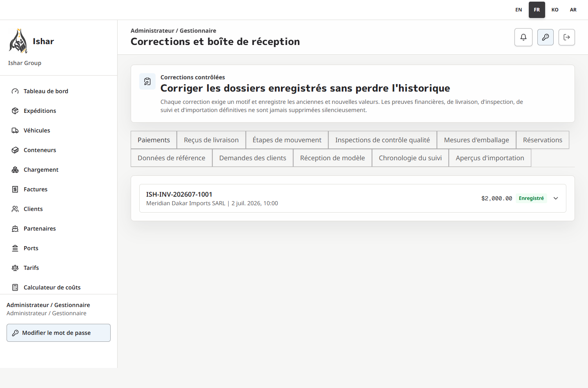Switch language to EN
The height and width of the screenshot is (388, 588).
click(519, 10)
